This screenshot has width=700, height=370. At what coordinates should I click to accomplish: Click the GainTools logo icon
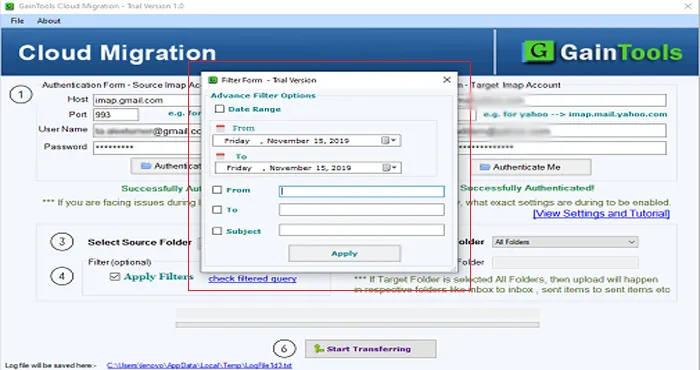538,52
